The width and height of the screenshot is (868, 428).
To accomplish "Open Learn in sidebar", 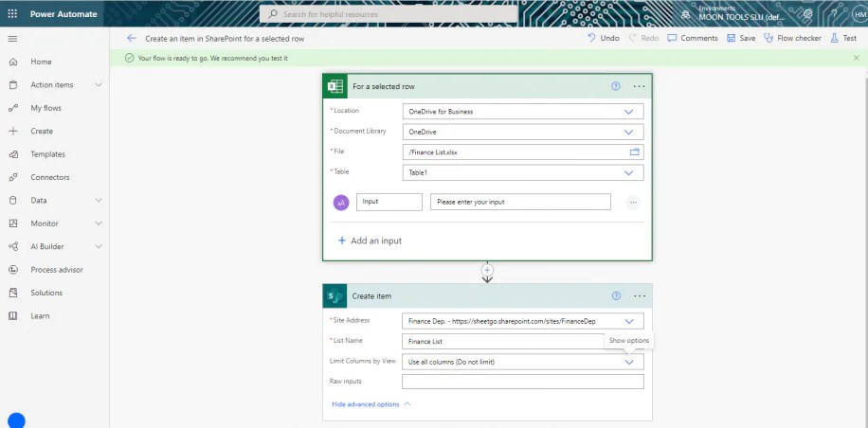I will pyautogui.click(x=40, y=316).
